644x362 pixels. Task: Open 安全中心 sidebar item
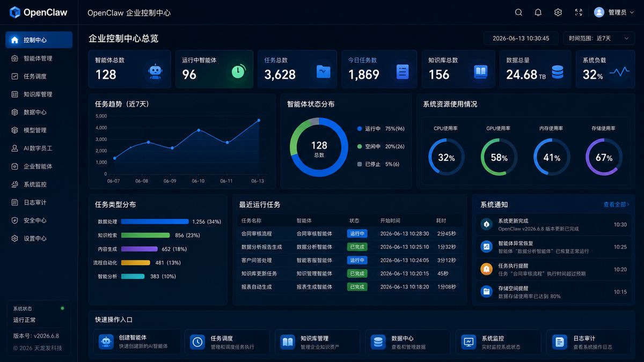coord(39,220)
